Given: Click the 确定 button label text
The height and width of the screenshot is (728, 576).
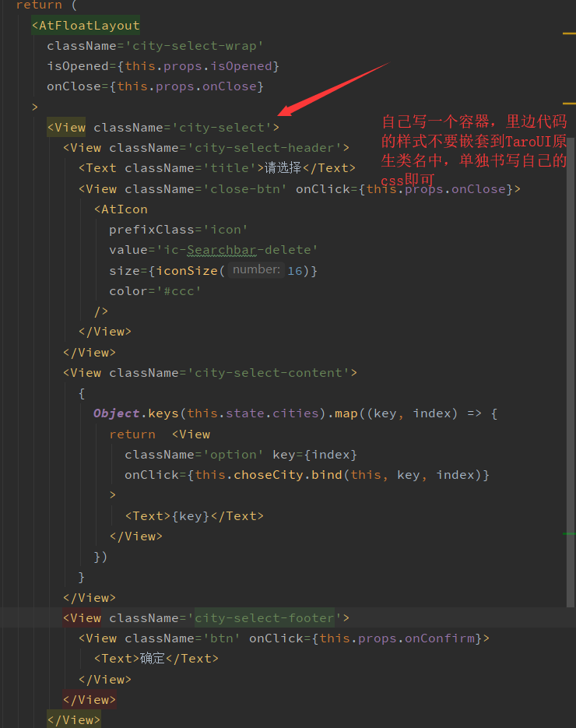Looking at the screenshot, I should coord(153,659).
